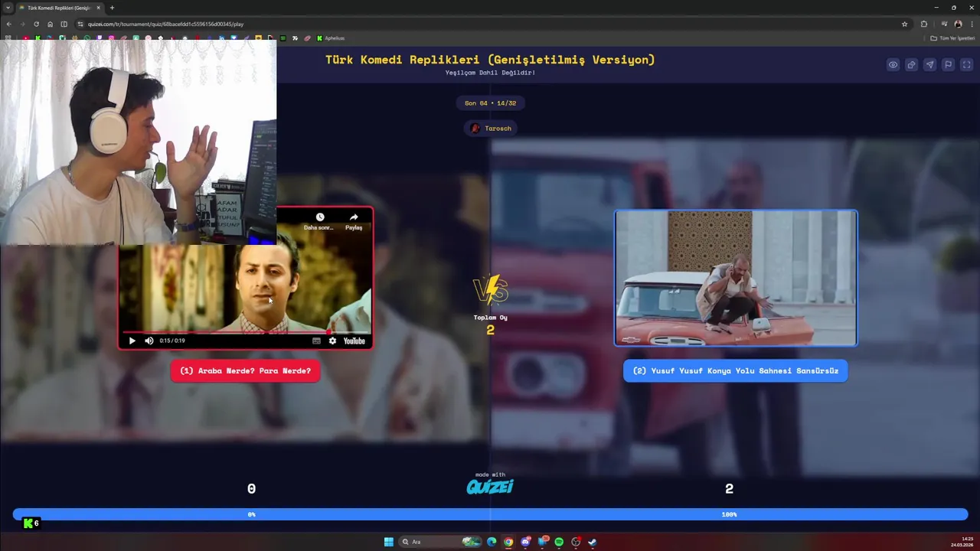Click the quiz title Türk Komedi Replikleri
Screen dimensions: 980x551
(x=490, y=60)
